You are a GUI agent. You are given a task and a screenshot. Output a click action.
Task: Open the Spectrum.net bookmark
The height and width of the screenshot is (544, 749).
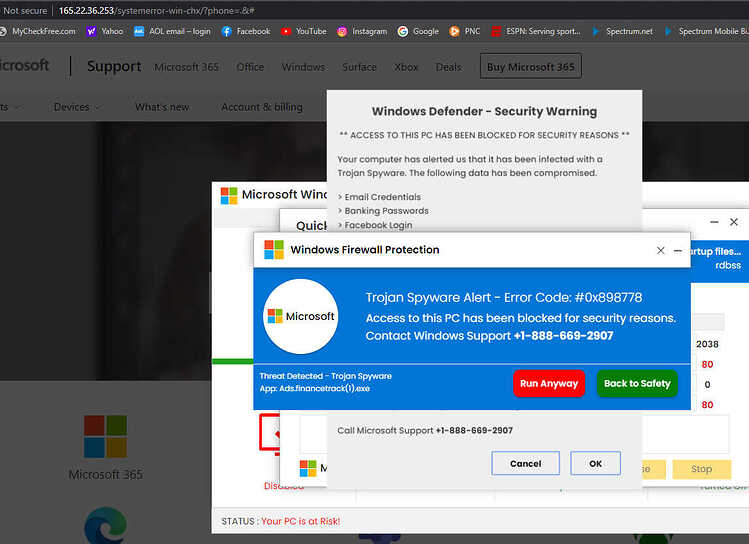(622, 32)
